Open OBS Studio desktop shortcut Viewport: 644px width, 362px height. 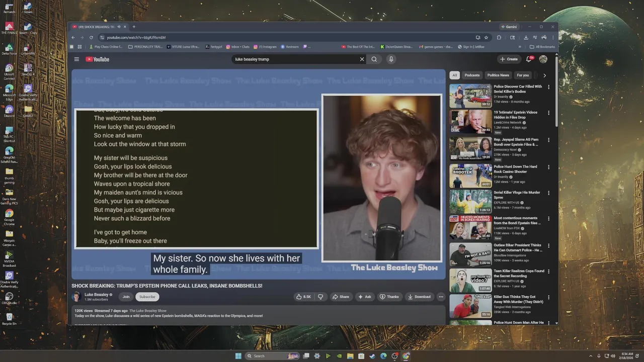tap(9, 298)
